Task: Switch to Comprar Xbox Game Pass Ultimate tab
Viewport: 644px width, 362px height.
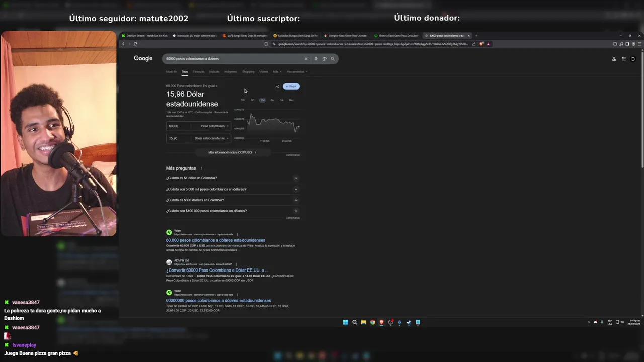Action: point(346,36)
